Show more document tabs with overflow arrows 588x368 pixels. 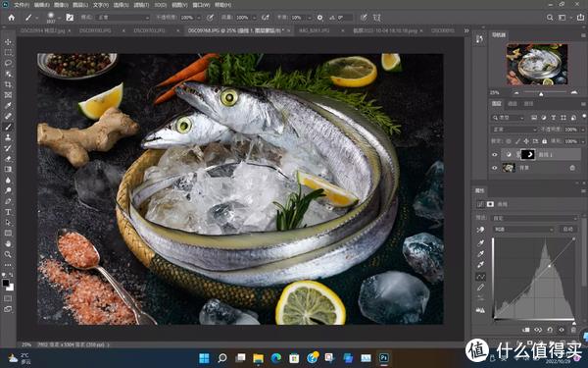466,30
